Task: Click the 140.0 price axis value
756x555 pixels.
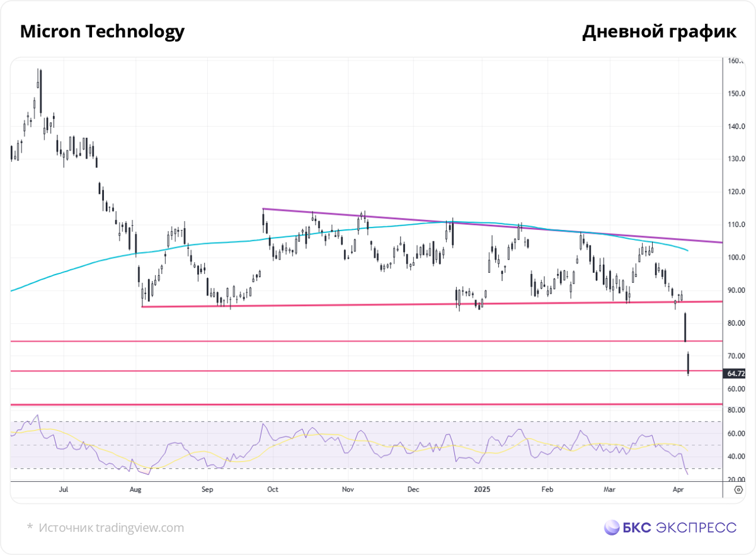Action: 736,127
